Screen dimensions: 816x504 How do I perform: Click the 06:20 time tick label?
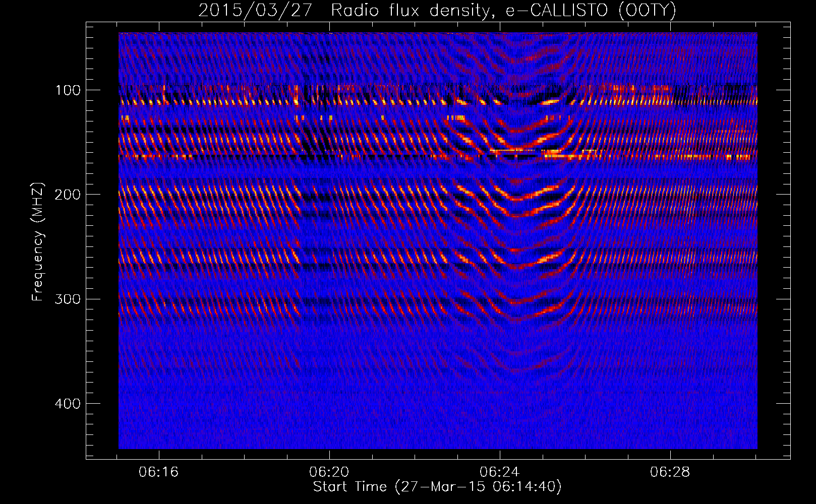(329, 472)
